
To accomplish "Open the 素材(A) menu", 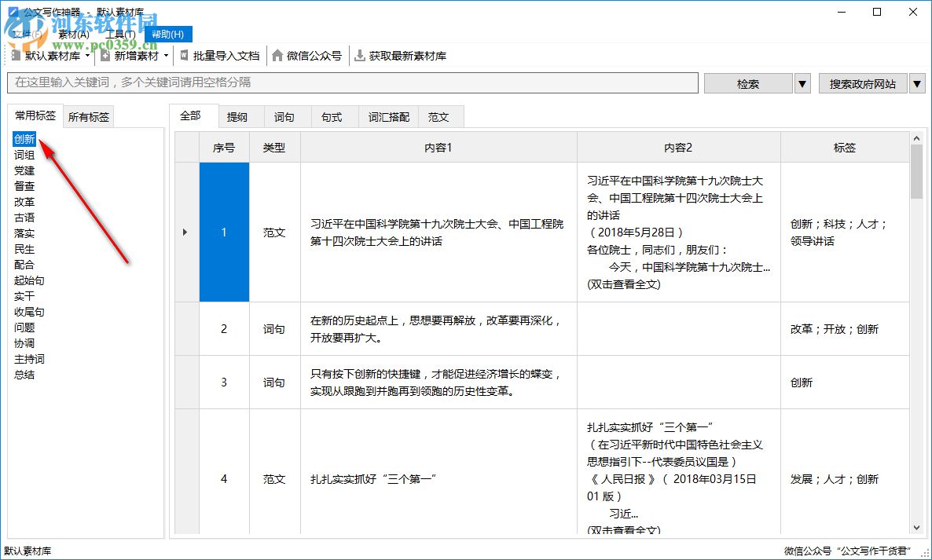I will tap(74, 35).
